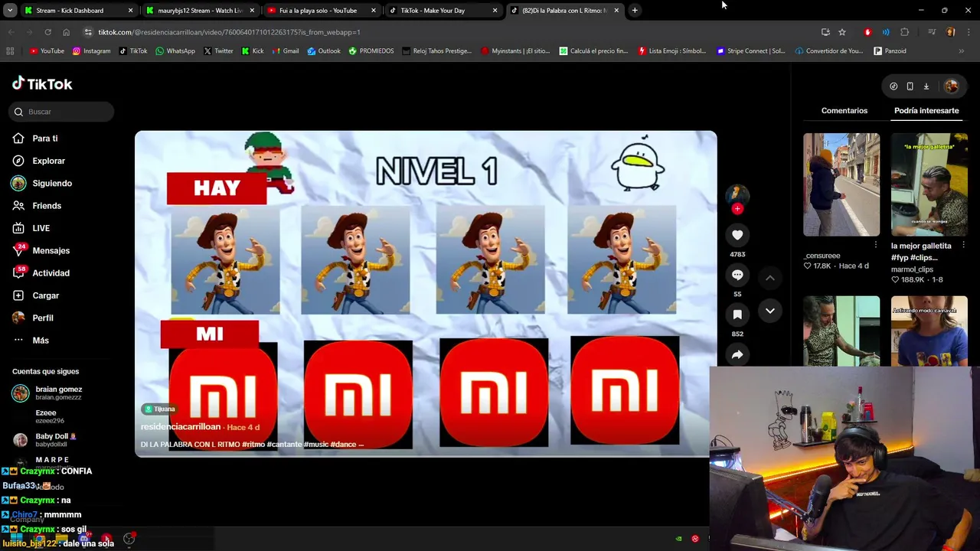
Task: Click the Buscar search field
Action: pos(62,112)
